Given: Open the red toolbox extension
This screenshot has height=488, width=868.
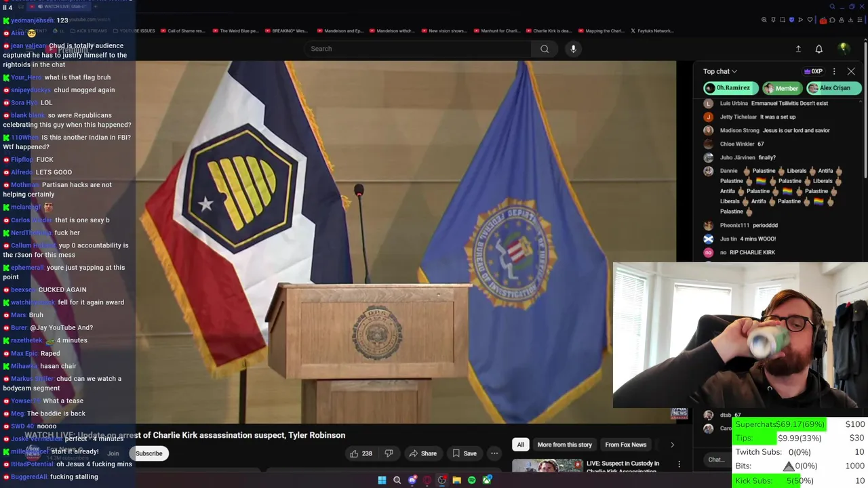Looking at the screenshot, I should point(823,20).
